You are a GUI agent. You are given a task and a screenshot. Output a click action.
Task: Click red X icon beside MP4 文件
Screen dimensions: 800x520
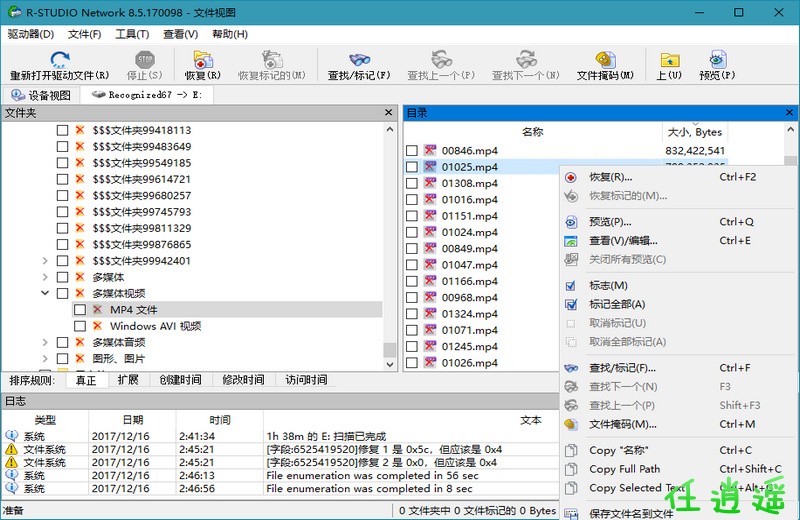coord(97,309)
